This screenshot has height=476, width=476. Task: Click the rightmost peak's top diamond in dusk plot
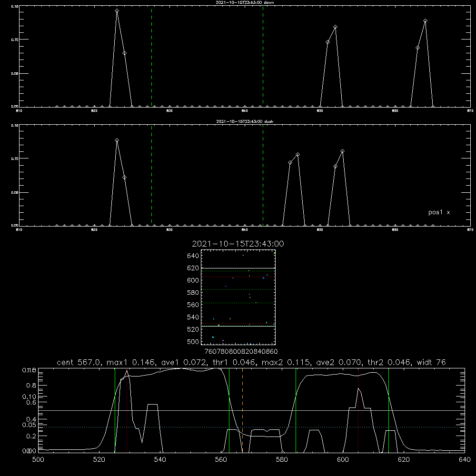(342, 151)
